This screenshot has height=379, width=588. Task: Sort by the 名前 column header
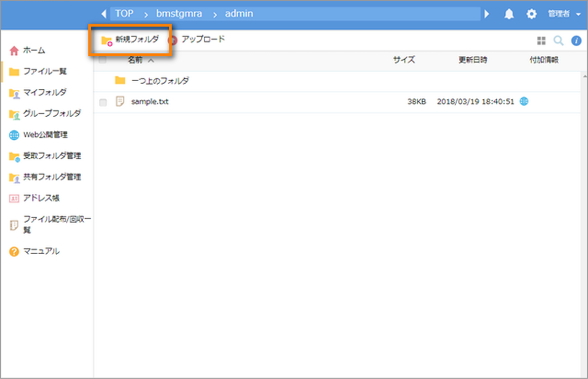tap(135, 60)
